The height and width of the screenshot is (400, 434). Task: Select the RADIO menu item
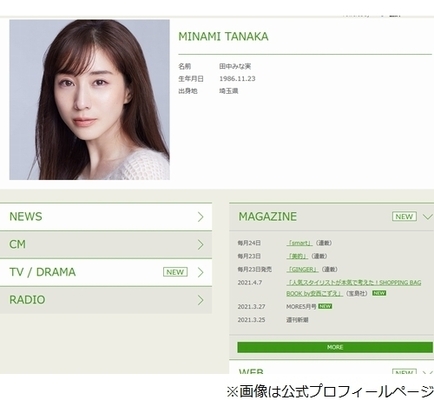[106, 300]
